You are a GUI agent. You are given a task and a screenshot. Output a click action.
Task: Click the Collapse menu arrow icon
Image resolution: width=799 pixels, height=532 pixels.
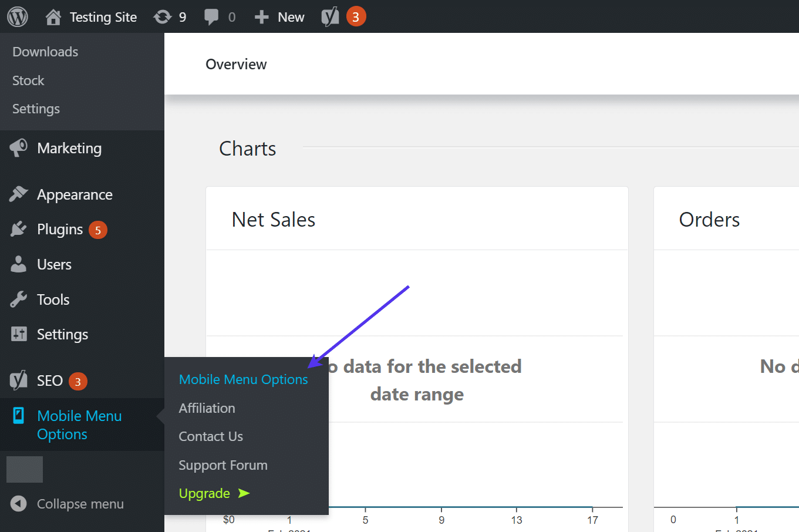point(19,504)
